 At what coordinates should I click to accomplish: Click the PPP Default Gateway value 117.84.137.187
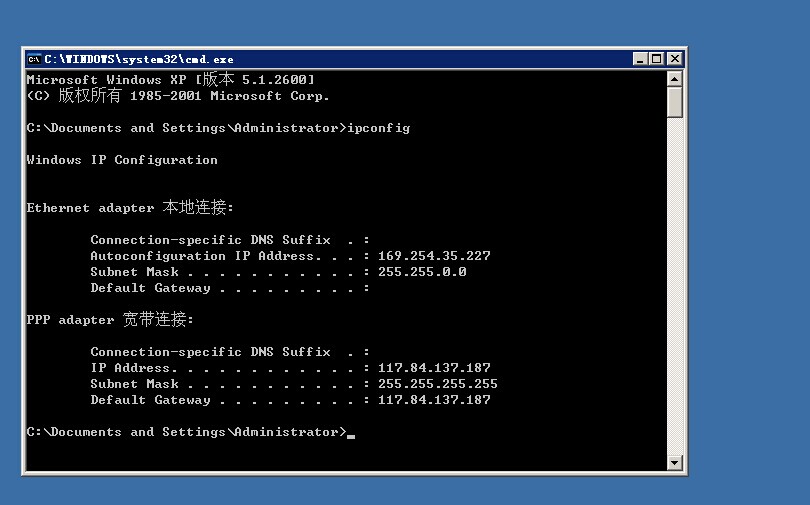[434, 400]
